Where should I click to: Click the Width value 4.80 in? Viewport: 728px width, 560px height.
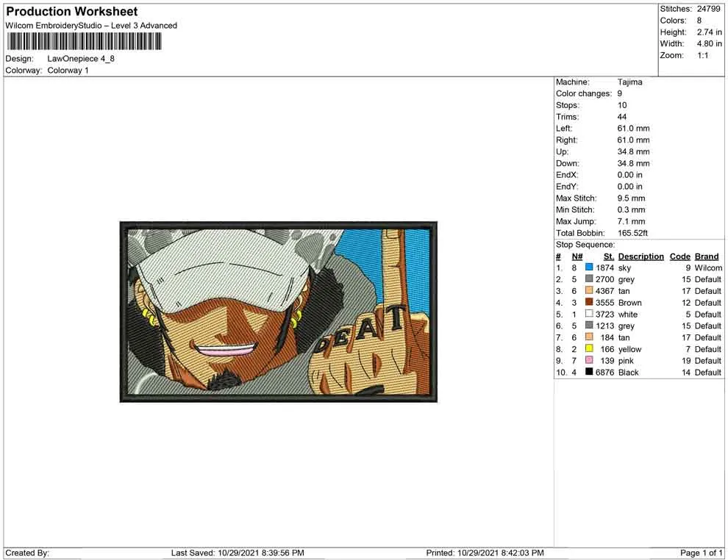coord(710,43)
